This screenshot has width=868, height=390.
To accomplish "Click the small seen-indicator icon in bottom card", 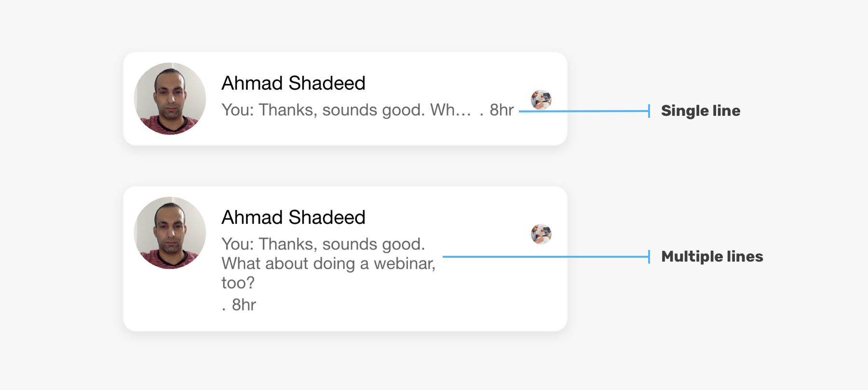I will coord(541,234).
